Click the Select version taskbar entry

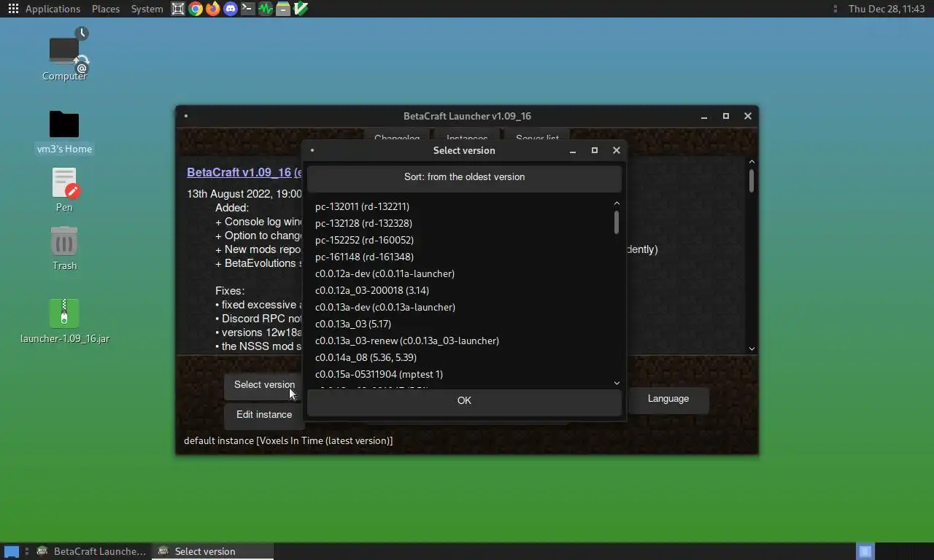[x=213, y=551]
